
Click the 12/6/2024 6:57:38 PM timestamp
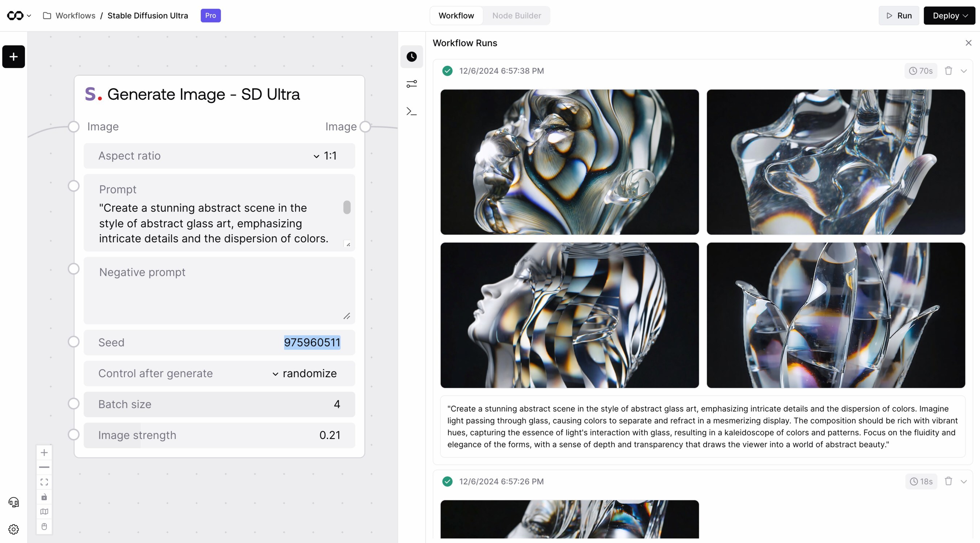pos(501,71)
